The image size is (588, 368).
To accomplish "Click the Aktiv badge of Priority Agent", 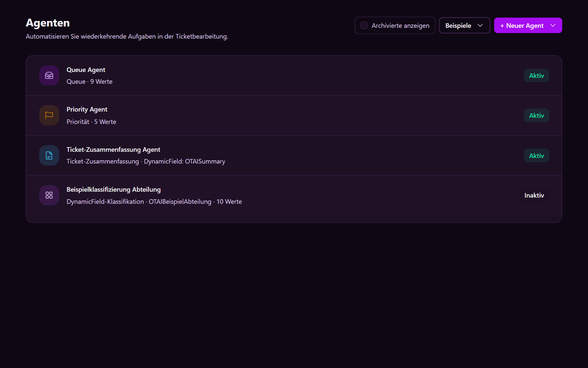I will [536, 115].
